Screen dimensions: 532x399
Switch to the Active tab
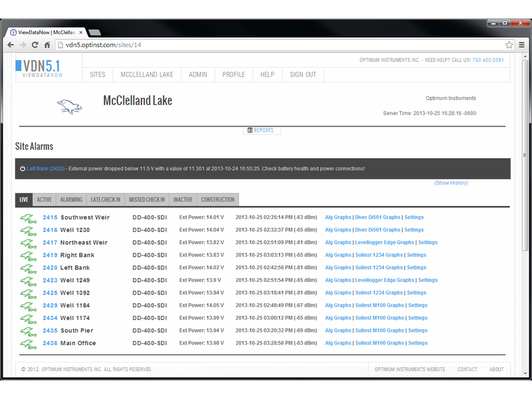[45, 199]
